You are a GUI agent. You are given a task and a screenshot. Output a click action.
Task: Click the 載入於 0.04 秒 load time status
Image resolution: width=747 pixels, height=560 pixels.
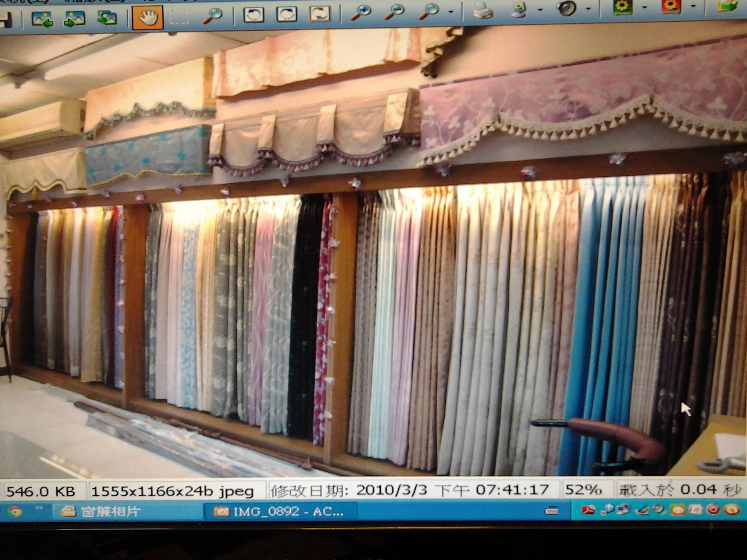coord(680,490)
